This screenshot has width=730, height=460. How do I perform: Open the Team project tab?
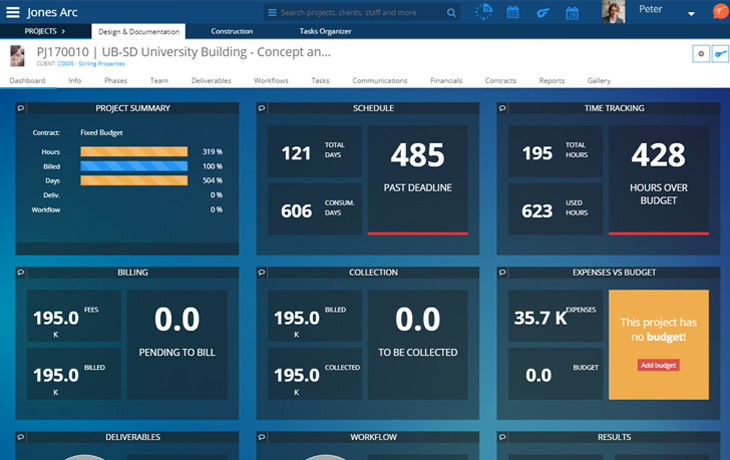[x=159, y=81]
